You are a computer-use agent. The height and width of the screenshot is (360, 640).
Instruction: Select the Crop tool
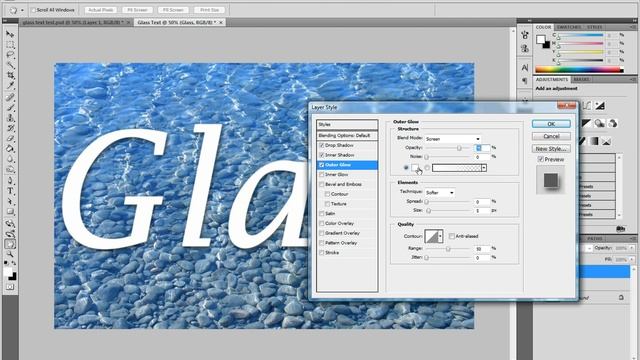[x=10, y=76]
